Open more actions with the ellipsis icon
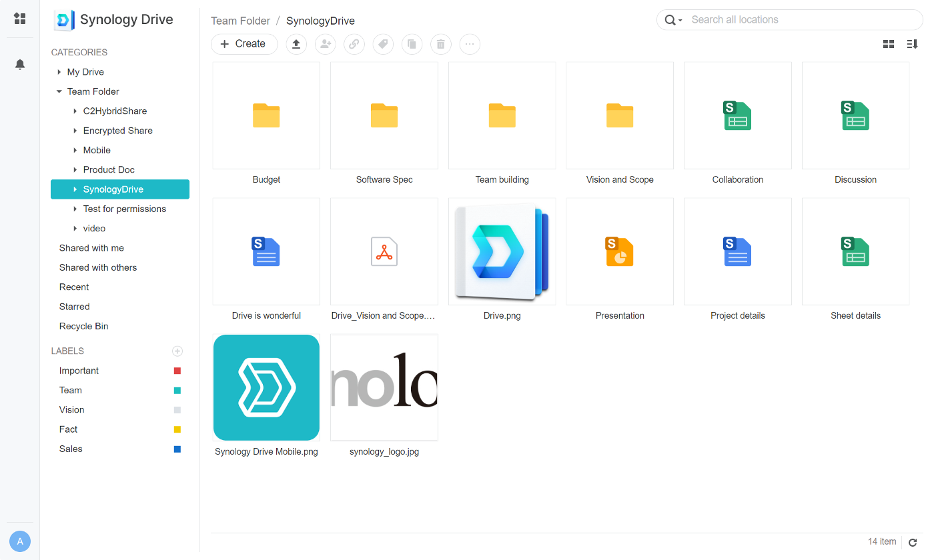 pos(470,44)
